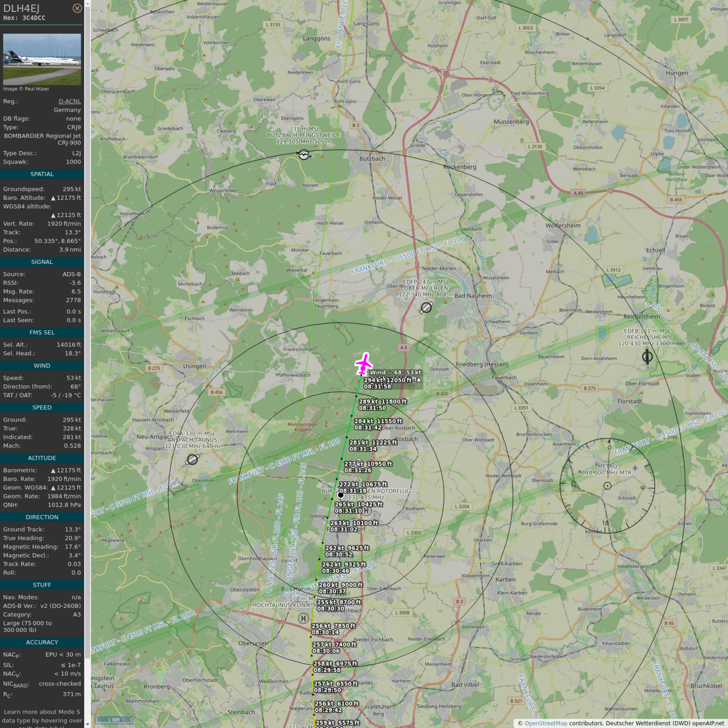Select the Hochtaunus-Klinik heliport H icon
Viewport: 728px width, 728px height.
tap(303, 618)
